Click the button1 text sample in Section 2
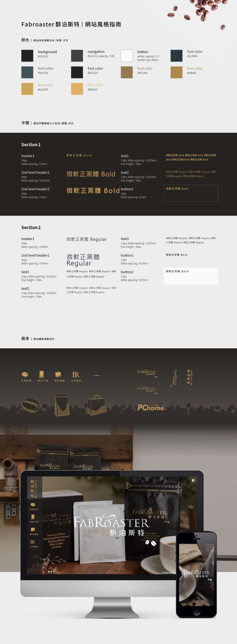The height and width of the screenshot is (644, 237). [x=177, y=255]
